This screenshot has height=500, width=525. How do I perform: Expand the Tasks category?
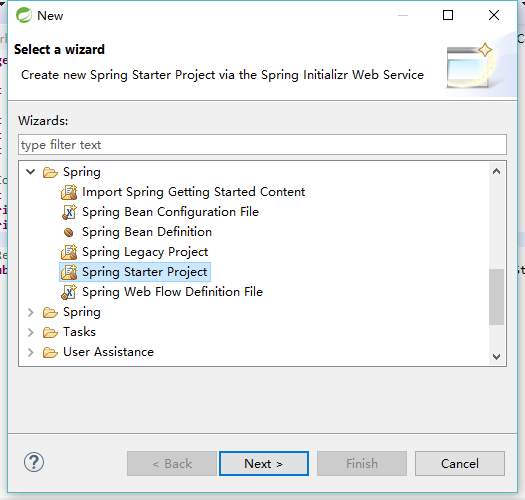tap(30, 332)
